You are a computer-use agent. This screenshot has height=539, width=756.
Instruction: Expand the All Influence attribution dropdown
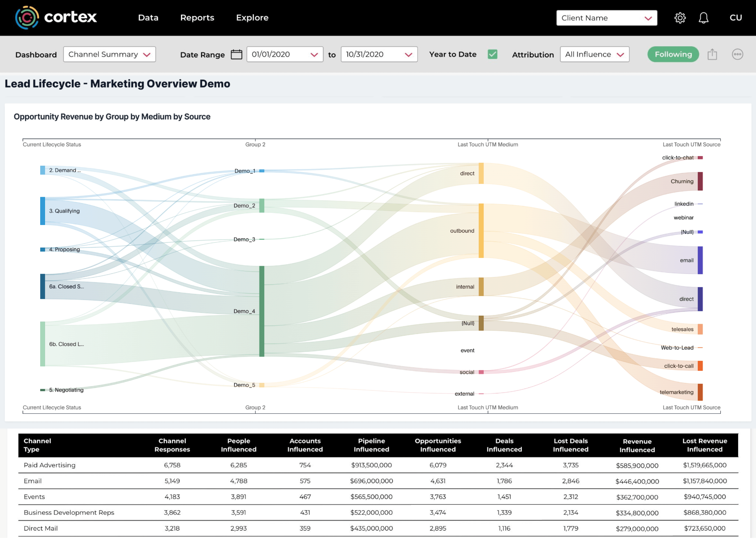[x=594, y=54]
